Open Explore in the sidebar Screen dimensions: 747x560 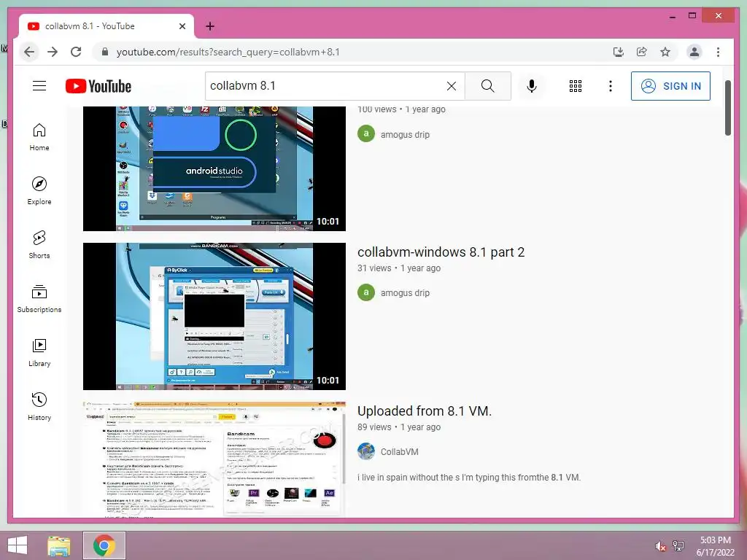39,191
